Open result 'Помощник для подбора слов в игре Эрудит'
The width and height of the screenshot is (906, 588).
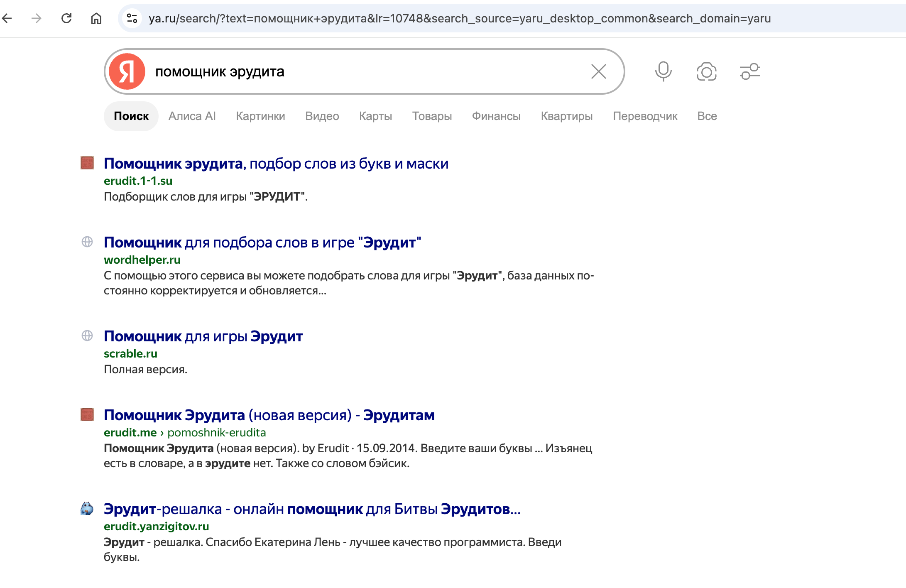262,243
